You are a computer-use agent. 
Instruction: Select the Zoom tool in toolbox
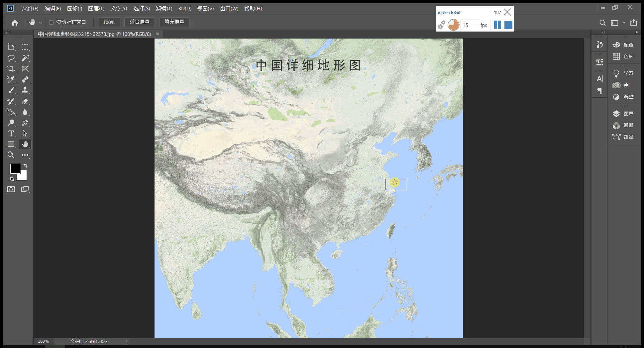(11, 155)
